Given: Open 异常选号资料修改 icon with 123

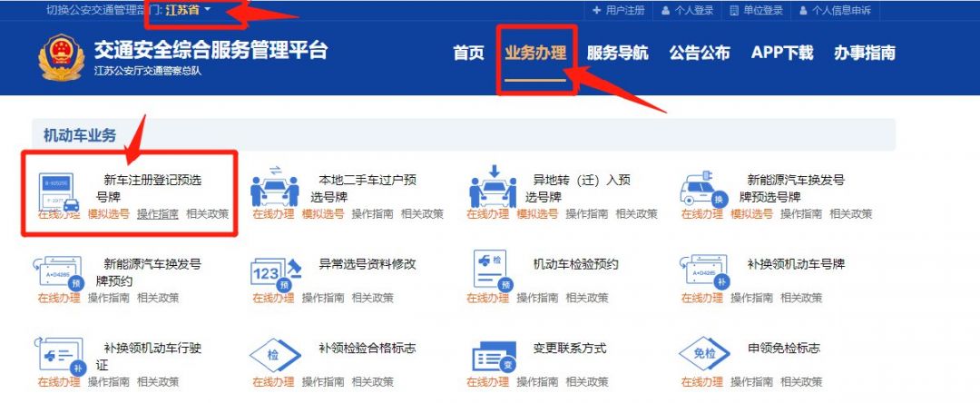Looking at the screenshot, I should tap(276, 274).
